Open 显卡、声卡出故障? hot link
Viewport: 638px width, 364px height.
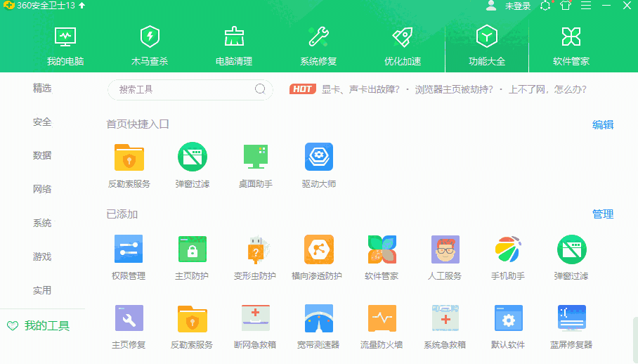[360, 89]
